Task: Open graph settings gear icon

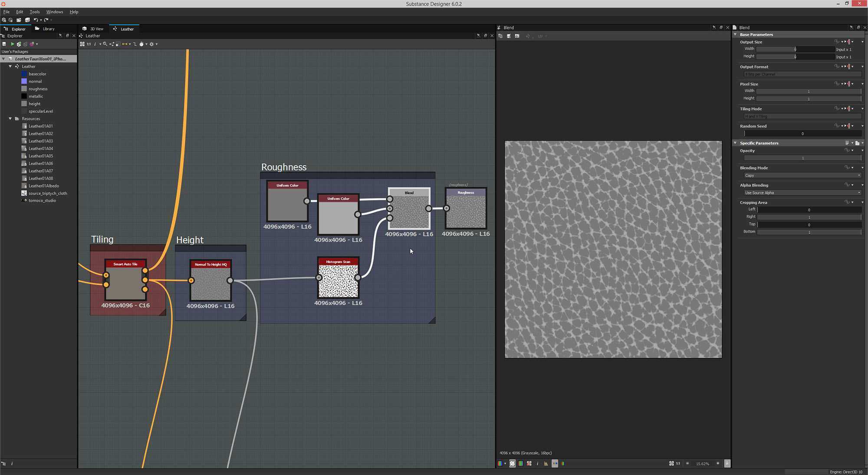Action: click(x=152, y=44)
